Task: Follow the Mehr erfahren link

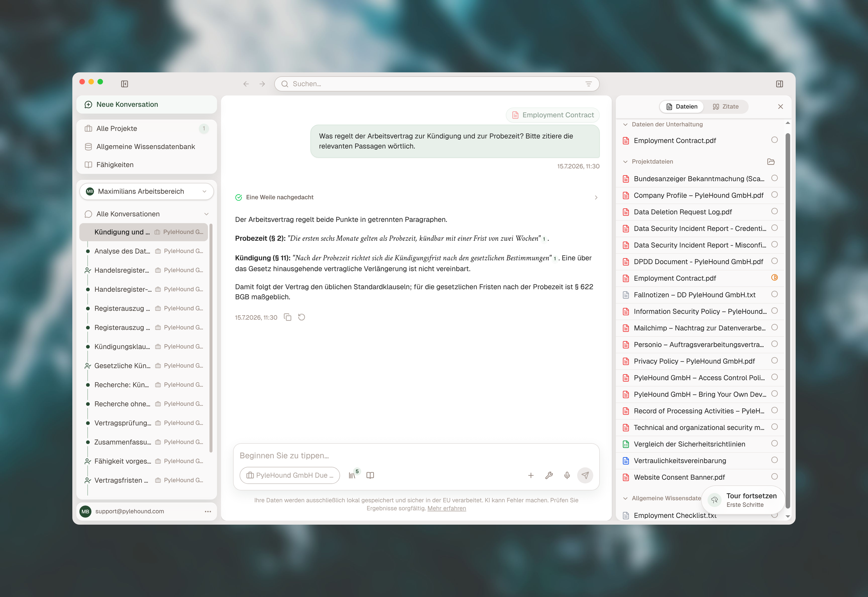Action: click(447, 508)
